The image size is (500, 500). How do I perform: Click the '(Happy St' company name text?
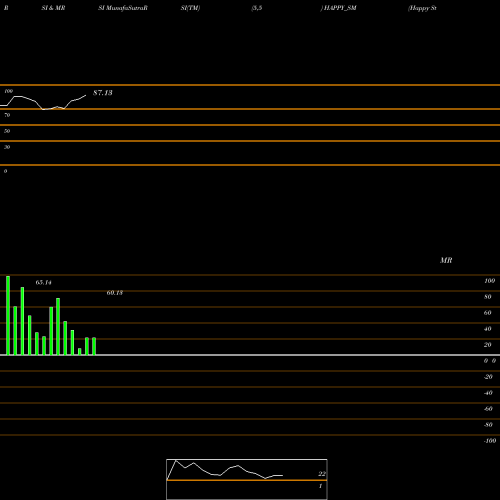click(422, 8)
